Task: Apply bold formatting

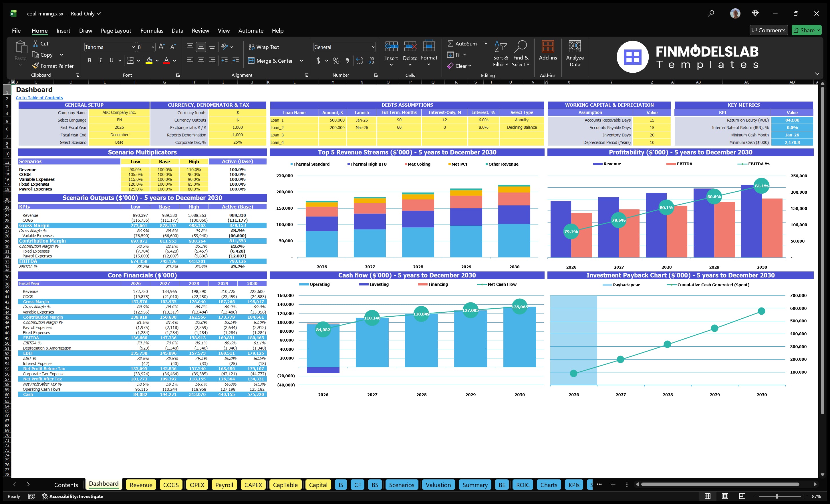Action: pos(89,60)
